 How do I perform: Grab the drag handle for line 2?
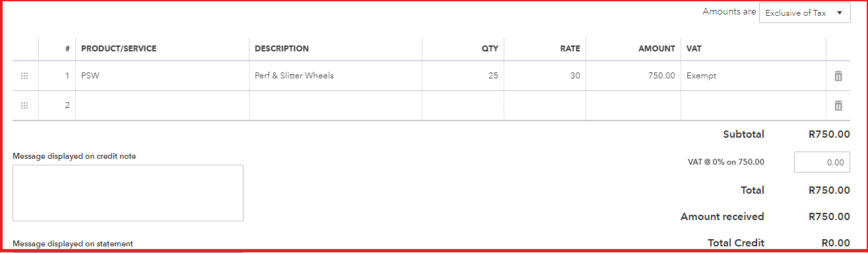coord(24,105)
